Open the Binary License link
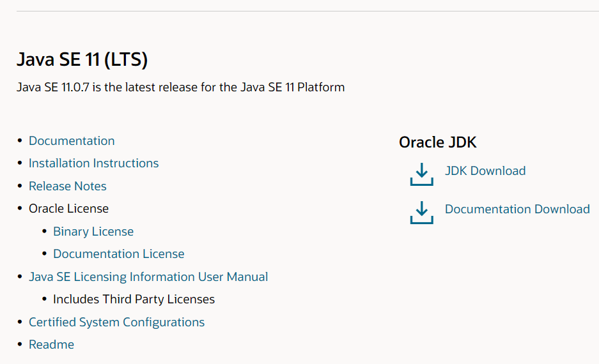Image resolution: width=599 pixels, height=364 pixels. (x=93, y=232)
